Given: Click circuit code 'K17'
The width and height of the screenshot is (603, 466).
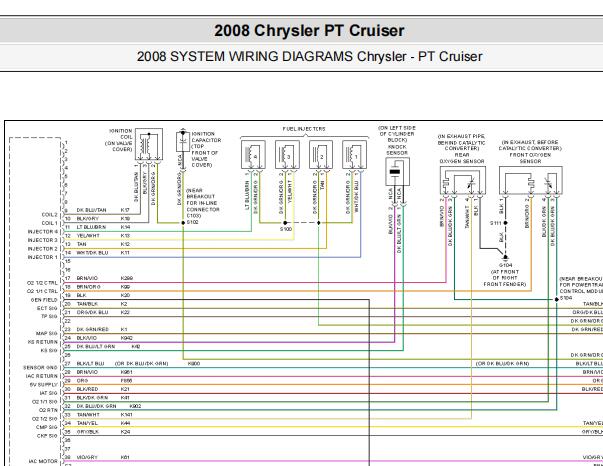Looking at the screenshot, I should point(125,210).
